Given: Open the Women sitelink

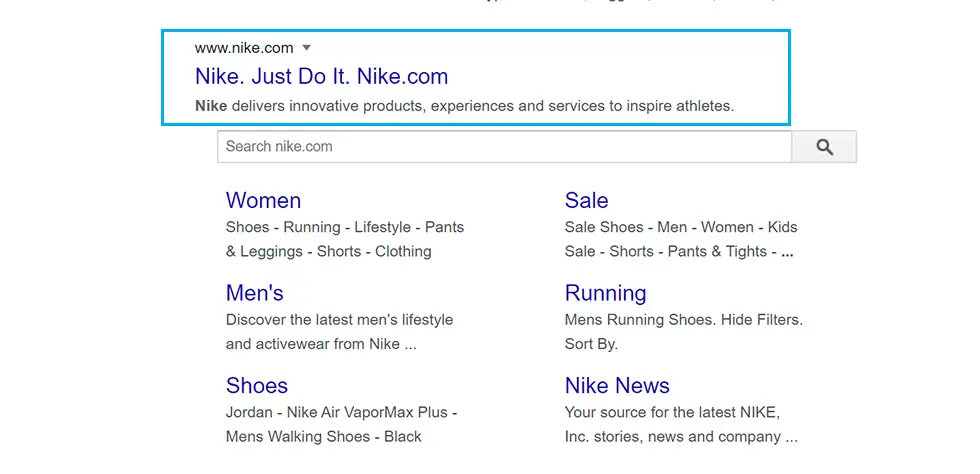Looking at the screenshot, I should pyautogui.click(x=263, y=200).
